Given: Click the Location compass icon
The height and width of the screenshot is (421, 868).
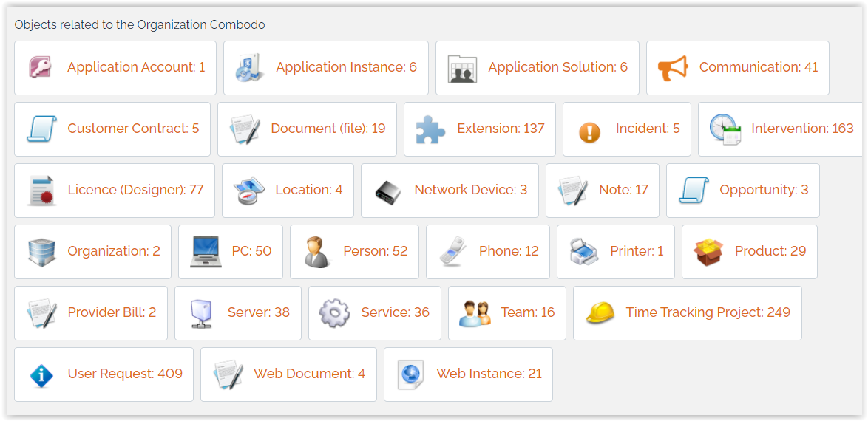Looking at the screenshot, I should click(248, 191).
